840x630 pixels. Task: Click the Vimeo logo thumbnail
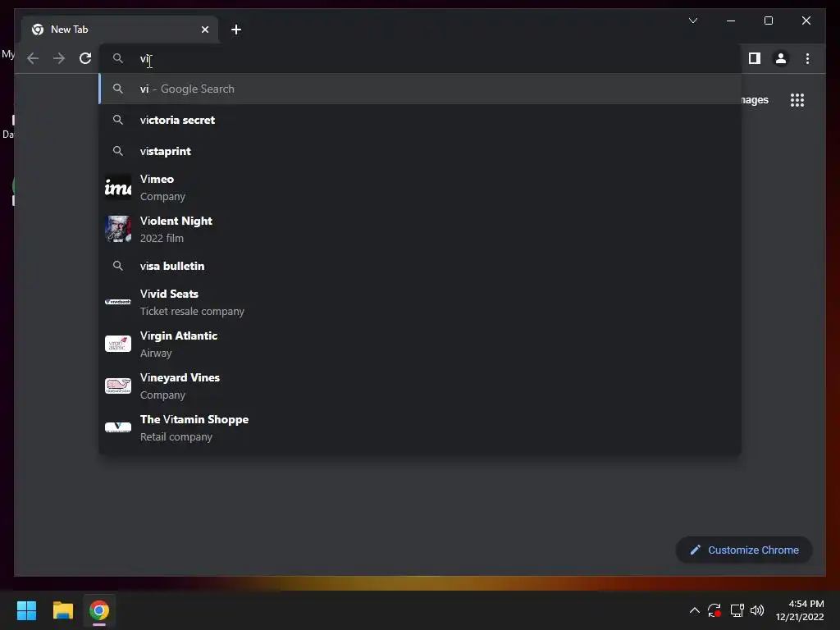pos(118,188)
